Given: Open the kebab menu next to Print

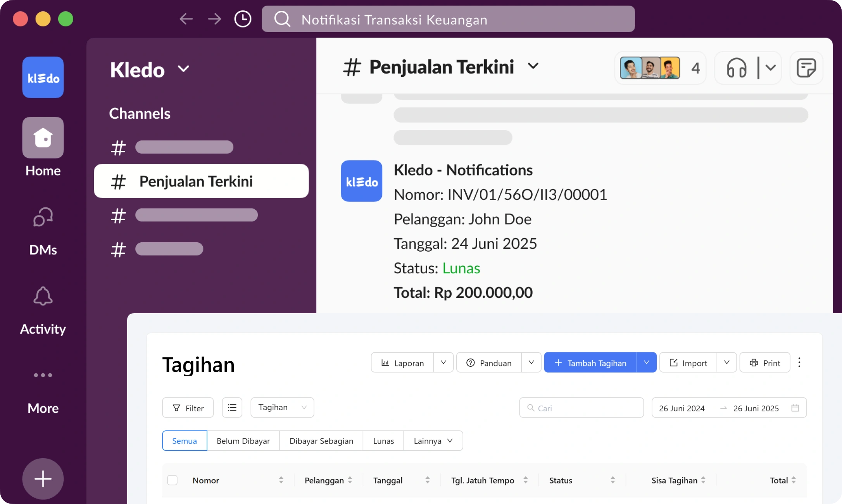Looking at the screenshot, I should coord(799,362).
